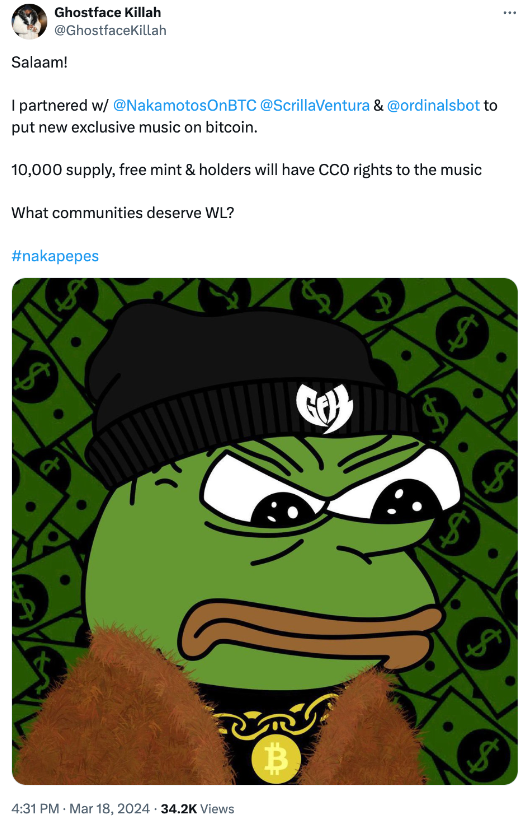Click the 'Salaam!' tweet text

[x=39, y=63]
